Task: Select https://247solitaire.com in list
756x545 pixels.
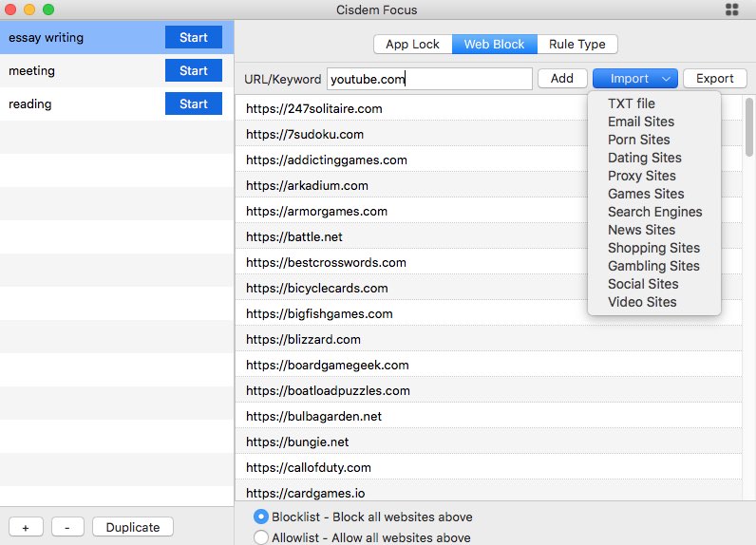Action: (488, 109)
